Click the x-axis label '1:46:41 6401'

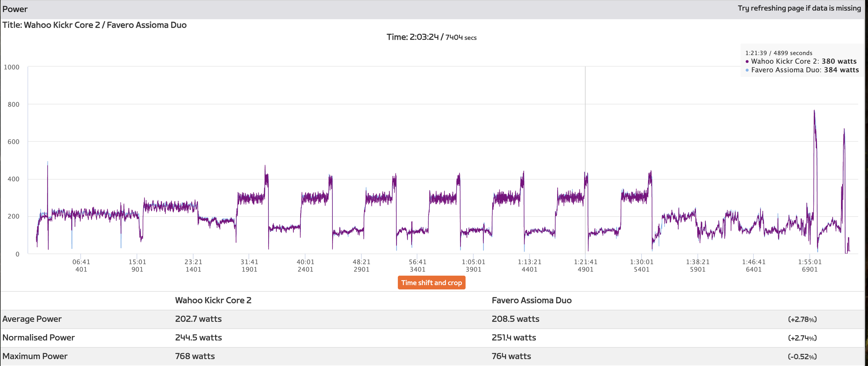754,265
